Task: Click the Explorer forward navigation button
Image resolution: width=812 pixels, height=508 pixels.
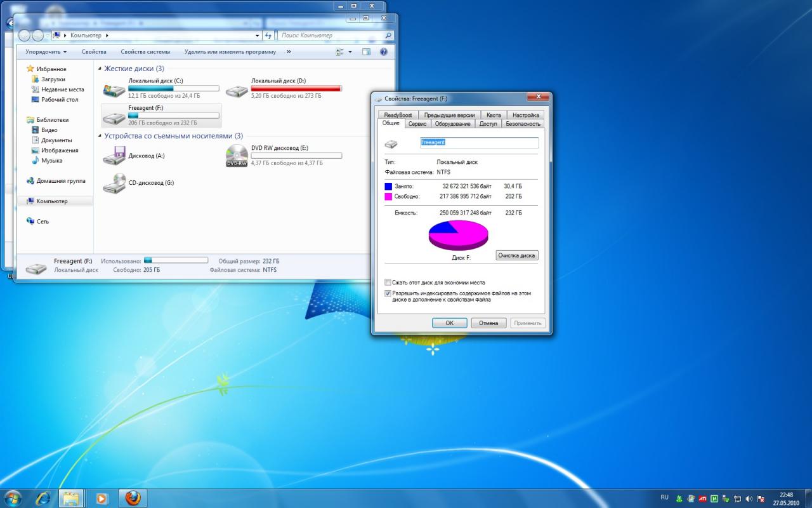Action: pyautogui.click(x=37, y=36)
